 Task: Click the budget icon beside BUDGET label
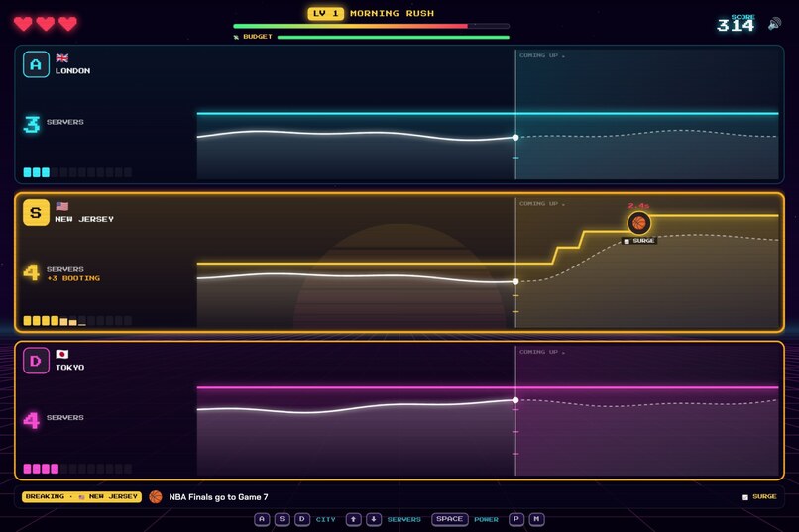(236, 37)
